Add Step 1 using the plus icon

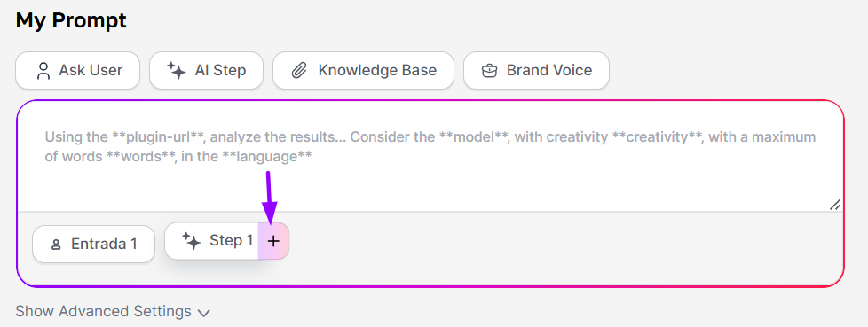coord(273,241)
